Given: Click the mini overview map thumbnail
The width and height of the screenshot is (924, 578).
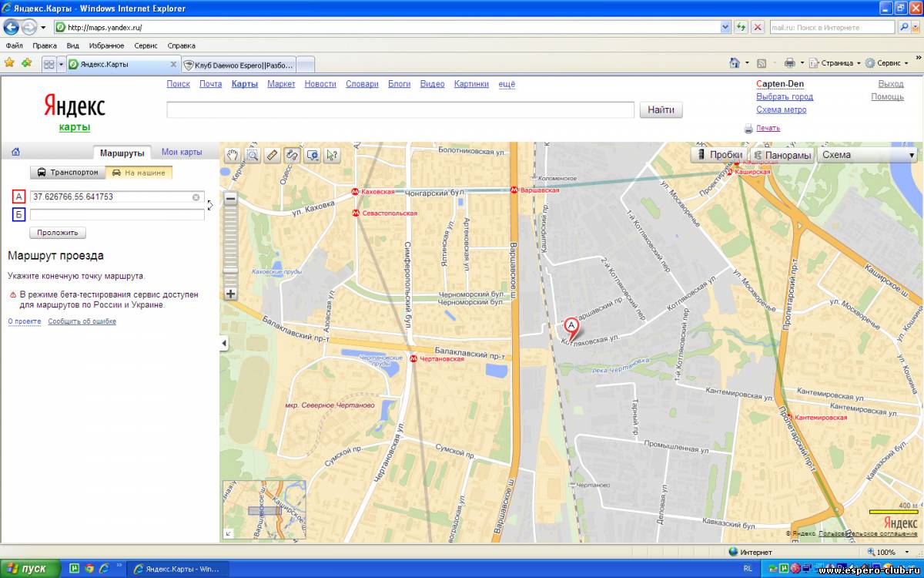Looking at the screenshot, I should click(x=264, y=510).
